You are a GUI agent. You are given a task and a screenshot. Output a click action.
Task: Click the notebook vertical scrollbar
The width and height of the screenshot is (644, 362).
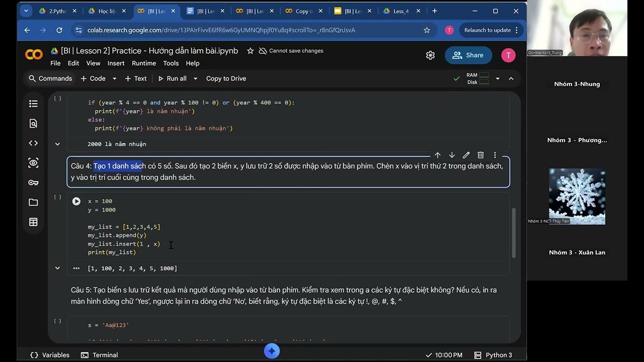pos(514,233)
